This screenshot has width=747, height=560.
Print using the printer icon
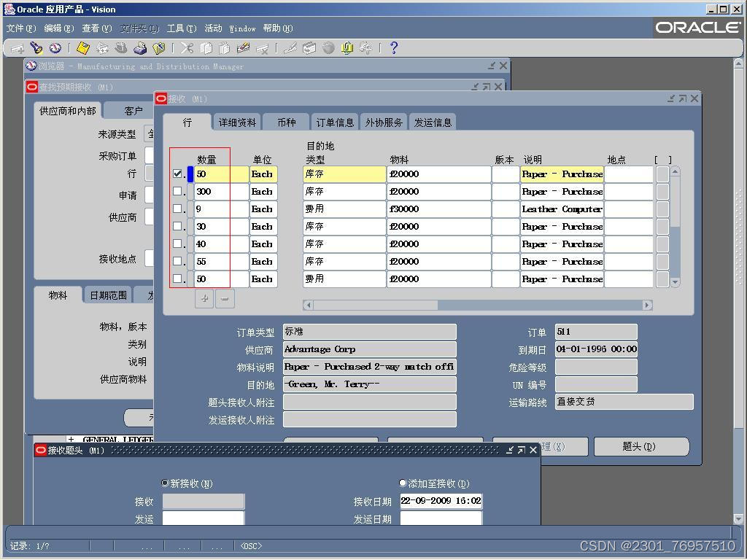[x=140, y=48]
